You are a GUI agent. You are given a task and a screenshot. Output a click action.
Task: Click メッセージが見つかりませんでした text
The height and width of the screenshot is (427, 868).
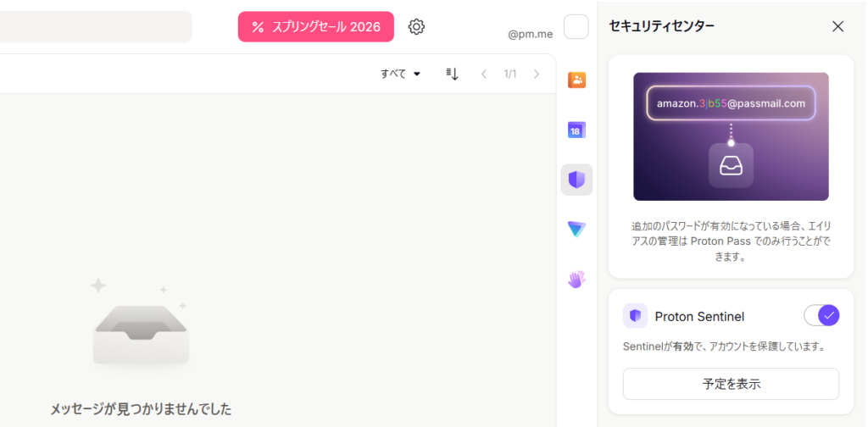pos(141,409)
